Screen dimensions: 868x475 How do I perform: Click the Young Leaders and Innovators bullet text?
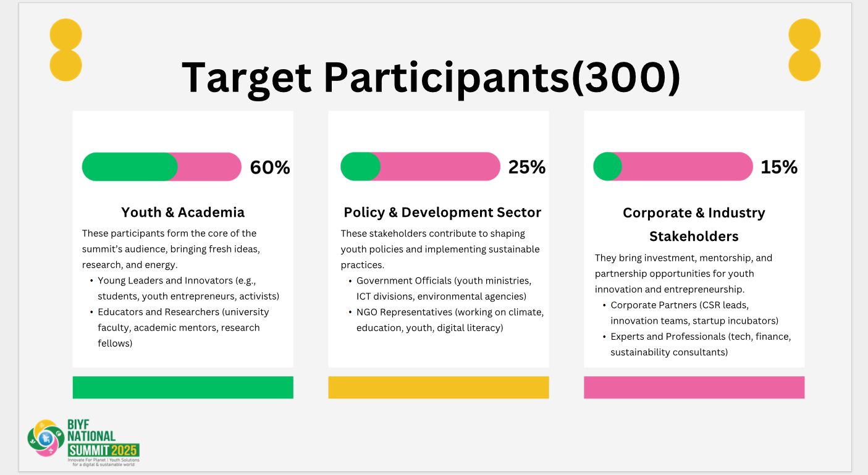[x=188, y=288]
